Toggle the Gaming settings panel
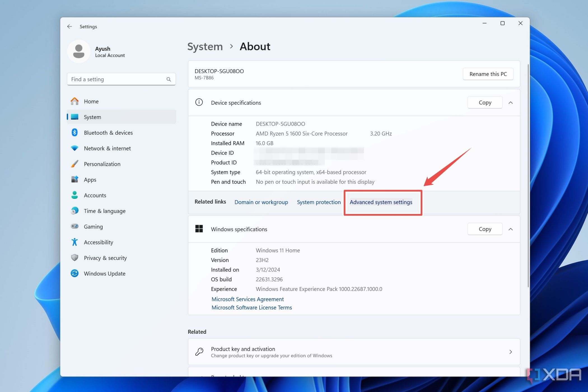The width and height of the screenshot is (588, 392). pyautogui.click(x=93, y=226)
